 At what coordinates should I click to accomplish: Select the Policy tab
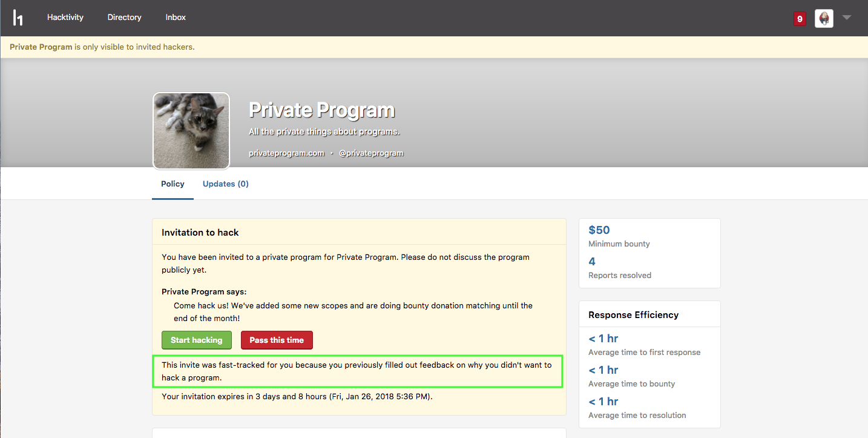click(x=173, y=184)
